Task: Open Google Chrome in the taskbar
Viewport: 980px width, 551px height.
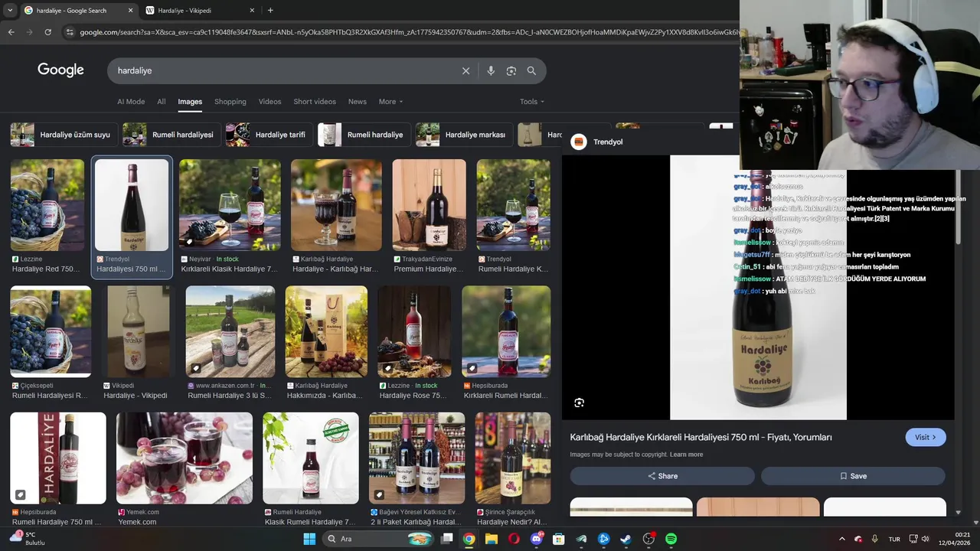Action: coord(469,539)
